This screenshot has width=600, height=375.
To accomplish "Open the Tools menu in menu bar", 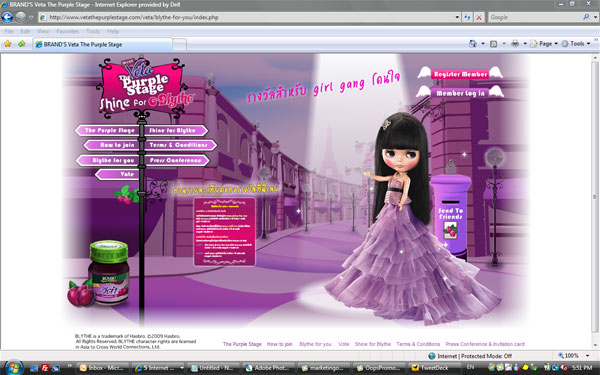I will pos(93,31).
